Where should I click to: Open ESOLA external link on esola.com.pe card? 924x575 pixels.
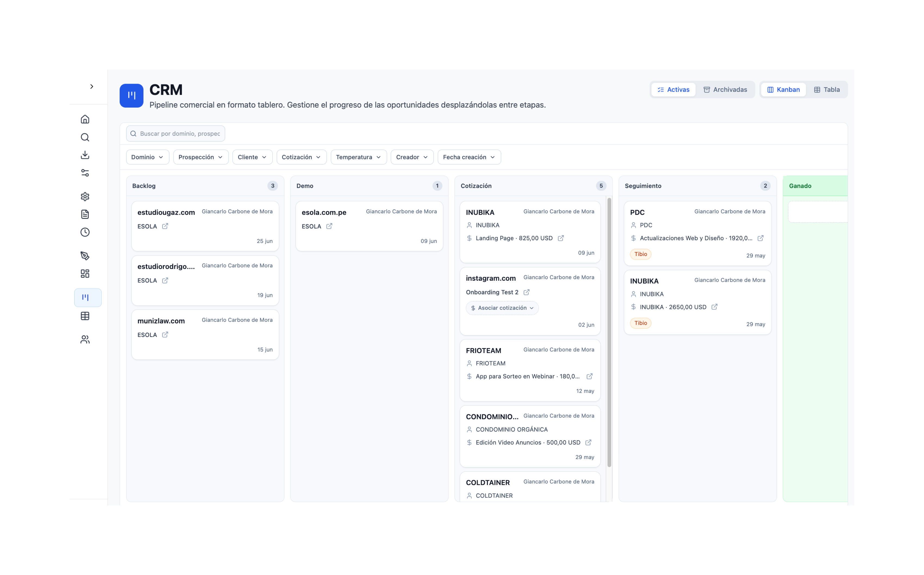click(329, 226)
